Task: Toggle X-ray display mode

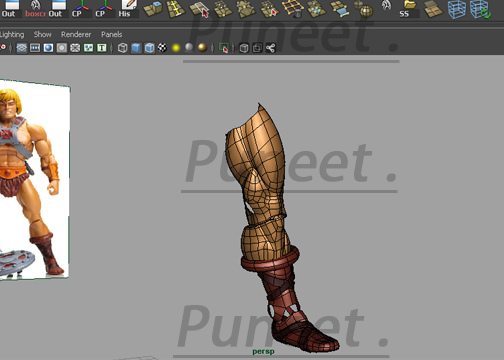Action: point(244,48)
